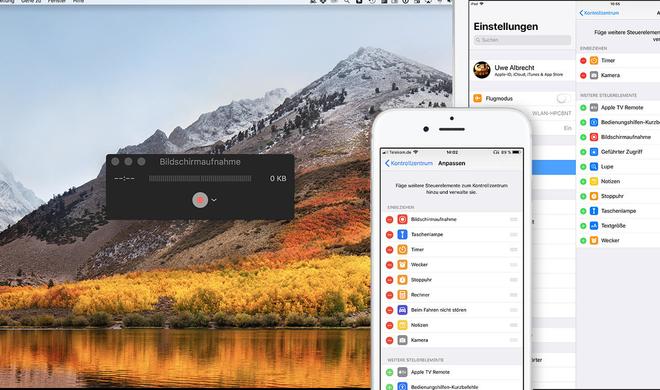660x390 pixels.
Task: Add Taschenlampe via green plus on iPad
Action: click(583, 211)
